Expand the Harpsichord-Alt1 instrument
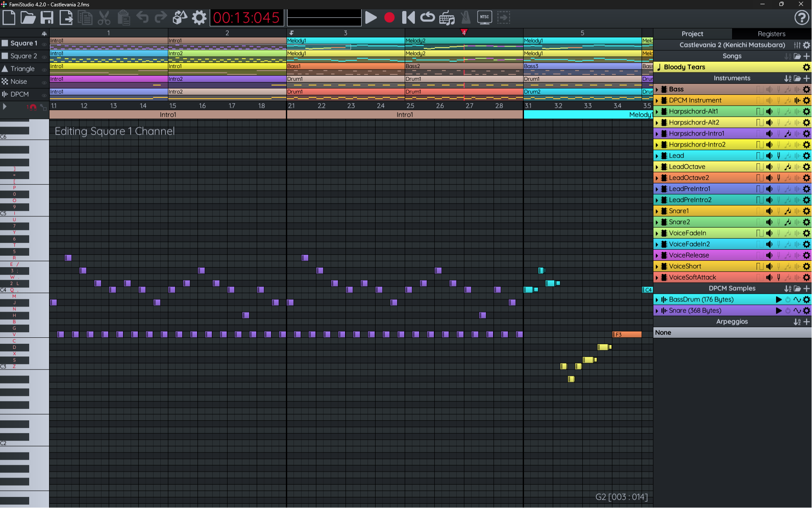The width and height of the screenshot is (812, 508). tap(657, 112)
